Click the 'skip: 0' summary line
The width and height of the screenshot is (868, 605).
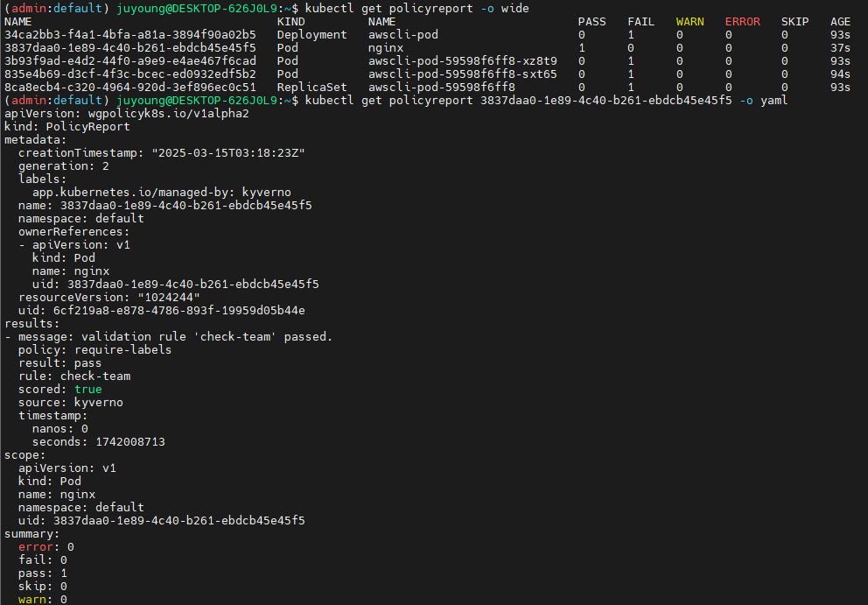[43, 587]
